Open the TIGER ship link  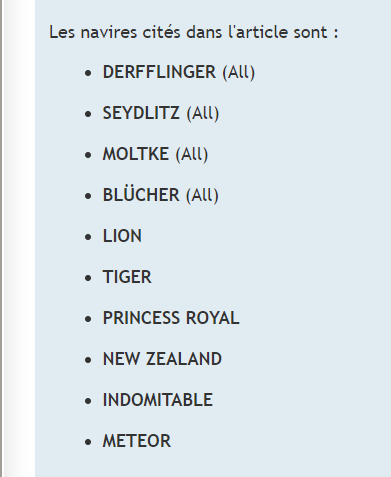point(127,277)
